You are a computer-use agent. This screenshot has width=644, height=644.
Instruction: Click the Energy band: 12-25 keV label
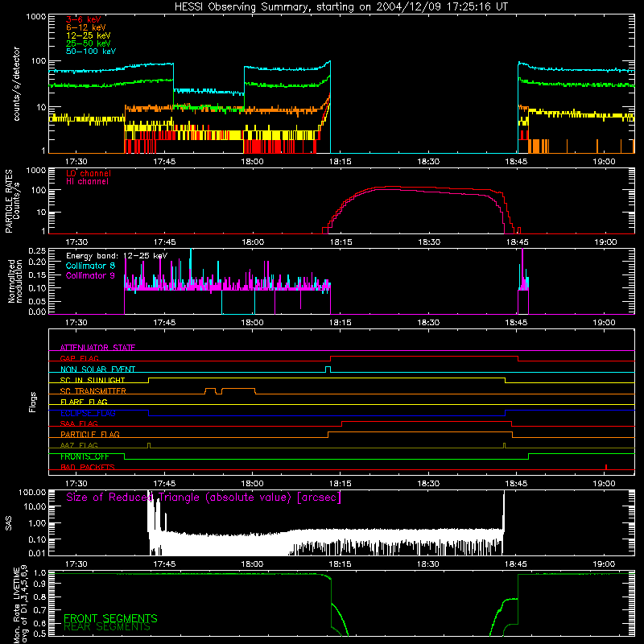tap(117, 256)
